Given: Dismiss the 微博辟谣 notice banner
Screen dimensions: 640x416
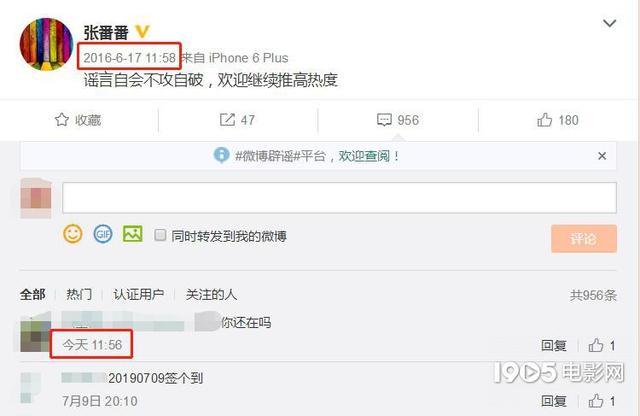Looking at the screenshot, I should (x=602, y=156).
